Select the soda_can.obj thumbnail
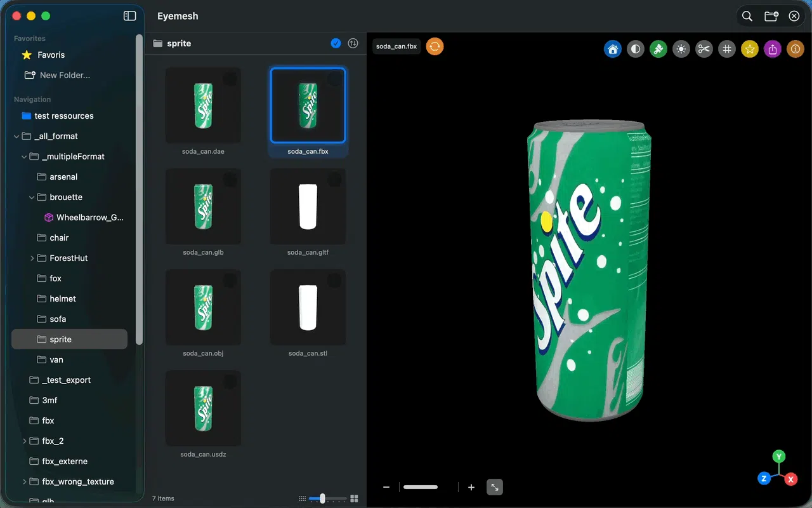The height and width of the screenshot is (508, 812). [x=203, y=307]
